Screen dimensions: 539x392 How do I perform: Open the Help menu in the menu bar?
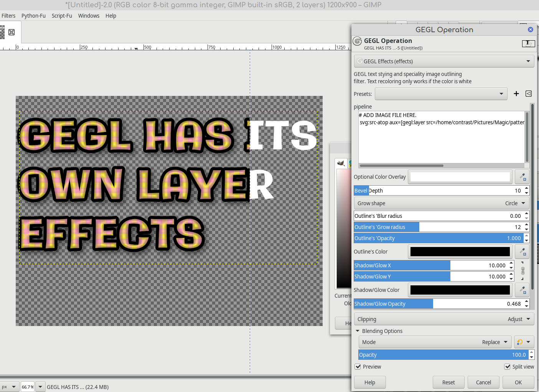tap(111, 16)
